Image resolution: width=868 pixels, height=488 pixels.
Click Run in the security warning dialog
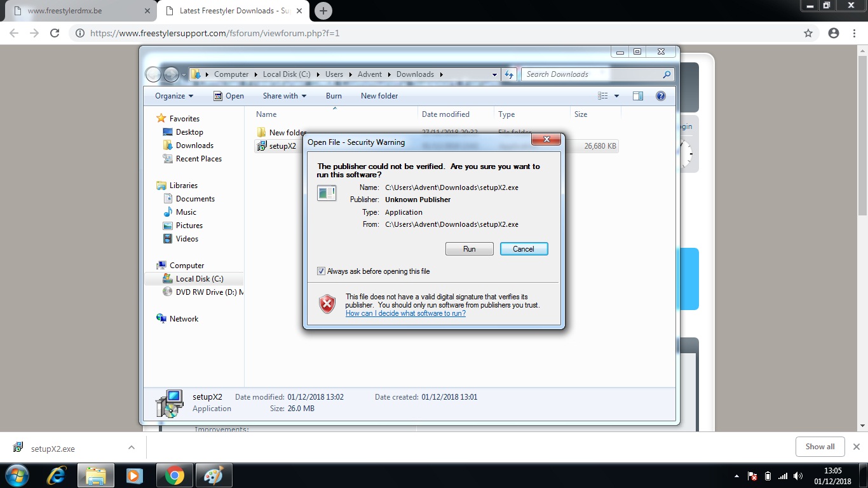click(x=469, y=248)
